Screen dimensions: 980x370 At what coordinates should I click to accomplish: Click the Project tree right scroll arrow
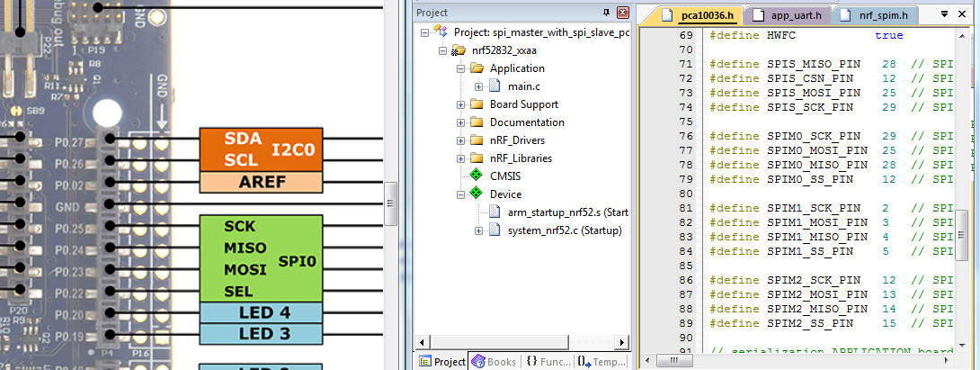(x=622, y=342)
